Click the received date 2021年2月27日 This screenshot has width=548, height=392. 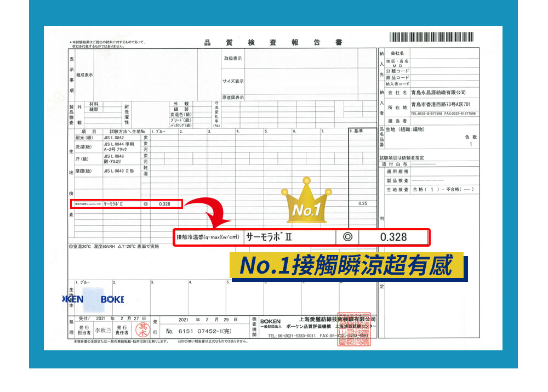(121, 319)
